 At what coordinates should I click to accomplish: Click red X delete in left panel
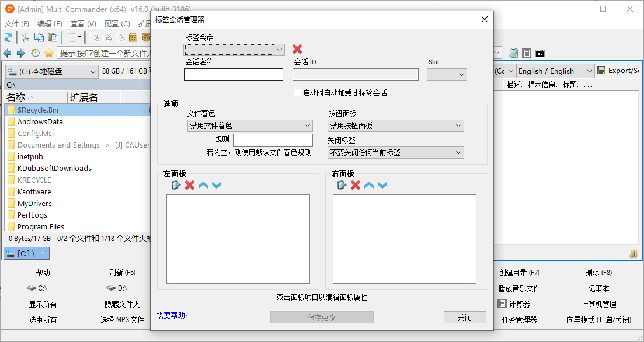pos(190,185)
